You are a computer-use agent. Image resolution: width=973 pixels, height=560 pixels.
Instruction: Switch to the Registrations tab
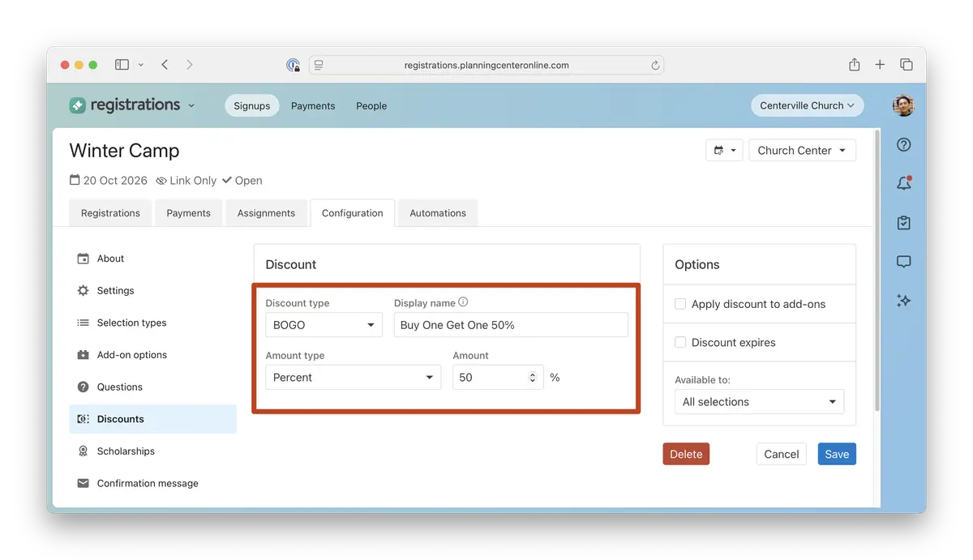(x=110, y=213)
